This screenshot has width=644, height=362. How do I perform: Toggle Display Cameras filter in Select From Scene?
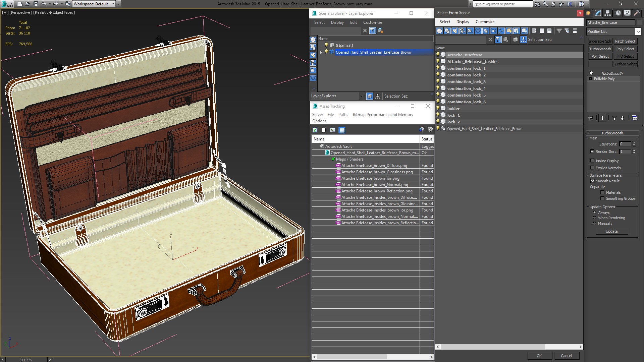(463, 31)
